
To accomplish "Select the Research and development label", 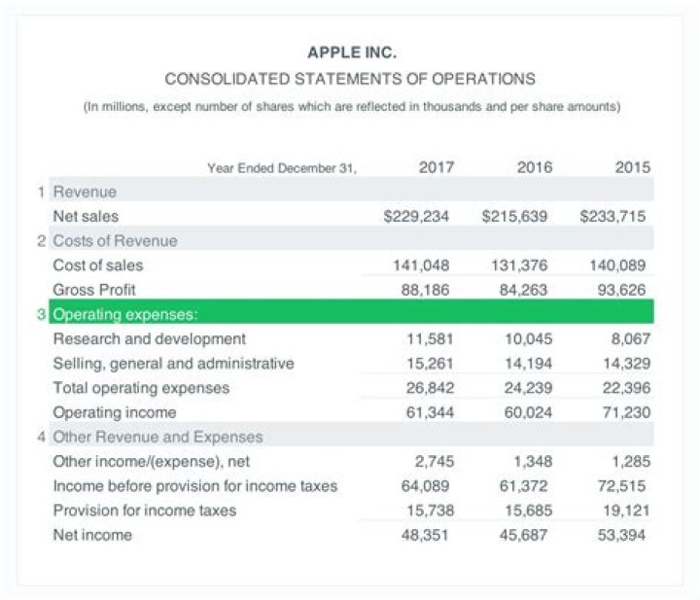I will point(149,338).
